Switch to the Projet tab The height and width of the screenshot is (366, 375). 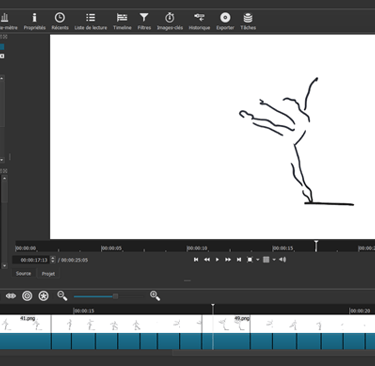coord(48,274)
